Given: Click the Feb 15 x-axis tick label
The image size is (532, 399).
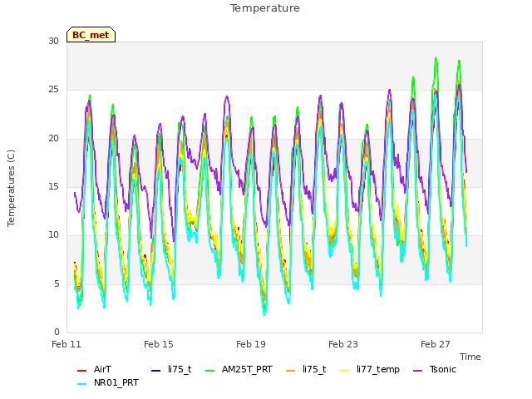Looking at the screenshot, I should point(159,344).
